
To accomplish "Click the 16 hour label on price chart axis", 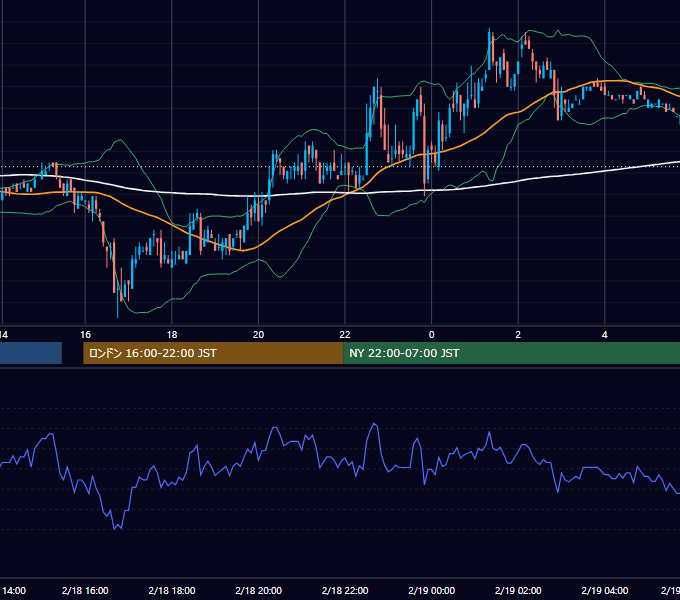I will tap(85, 335).
